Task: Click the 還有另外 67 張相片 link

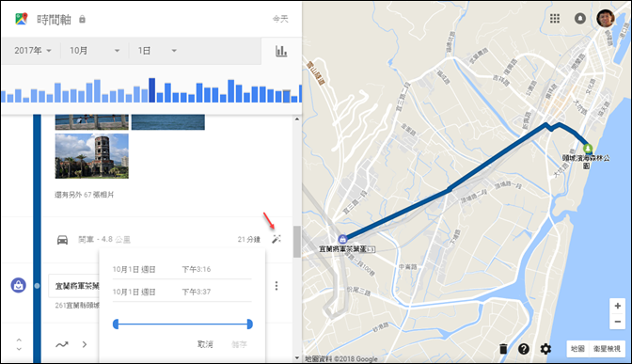Action: coord(85,195)
